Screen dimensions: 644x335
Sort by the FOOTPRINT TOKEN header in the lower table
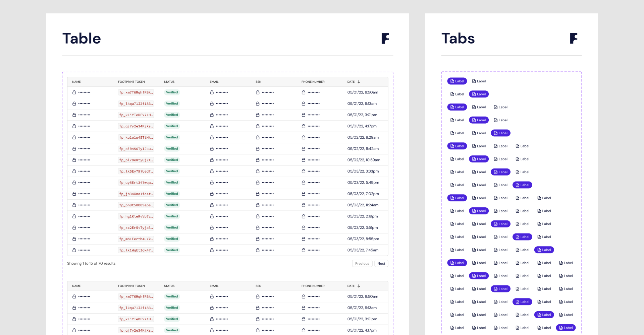pyautogui.click(x=131, y=286)
